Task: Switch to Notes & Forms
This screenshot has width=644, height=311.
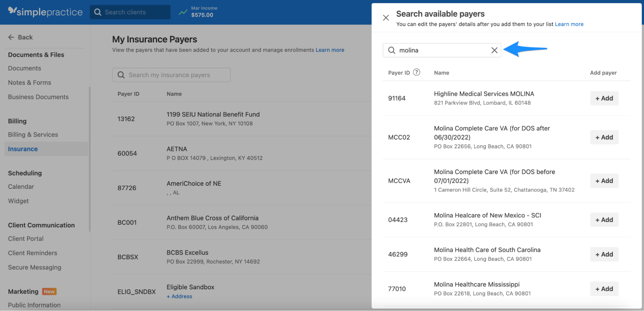Action: [29, 82]
